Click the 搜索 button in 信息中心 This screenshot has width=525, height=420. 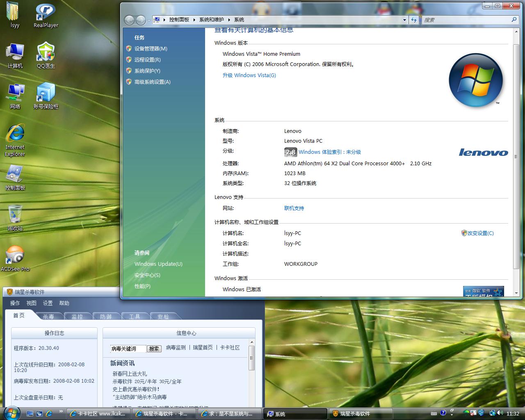(154, 349)
